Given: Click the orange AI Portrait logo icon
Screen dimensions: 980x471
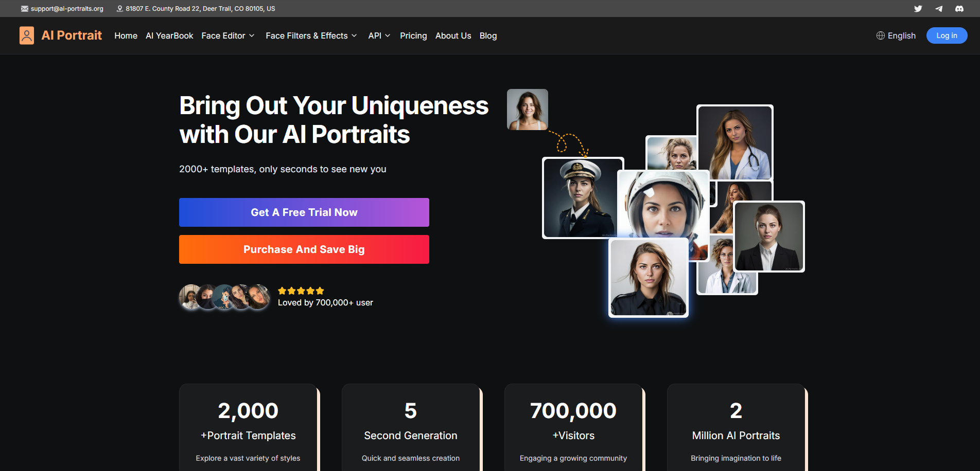Looking at the screenshot, I should coord(27,35).
